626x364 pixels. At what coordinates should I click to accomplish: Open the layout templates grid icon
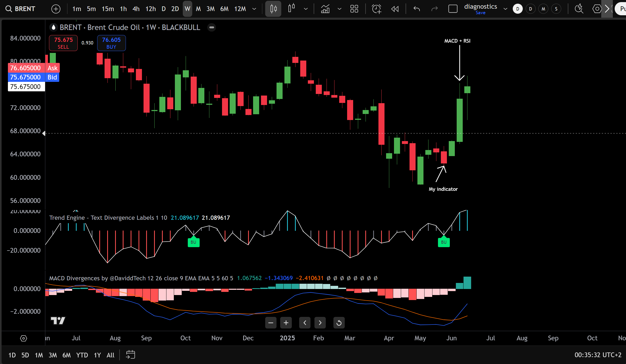[x=354, y=9]
